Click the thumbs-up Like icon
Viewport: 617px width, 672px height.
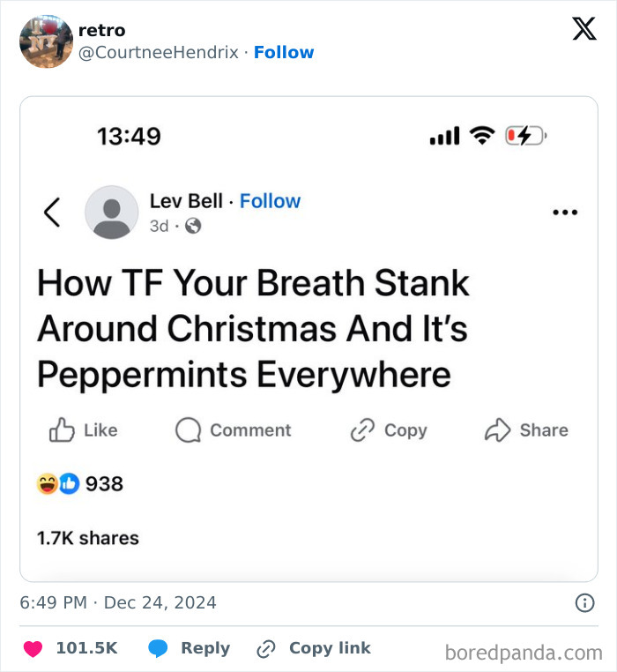pyautogui.click(x=62, y=430)
